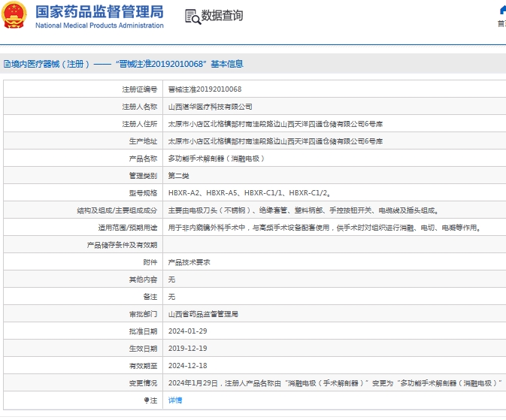The image size is (506, 420).
Task: Click the 结构及组成/主要组成成分 label
Action: point(117,210)
